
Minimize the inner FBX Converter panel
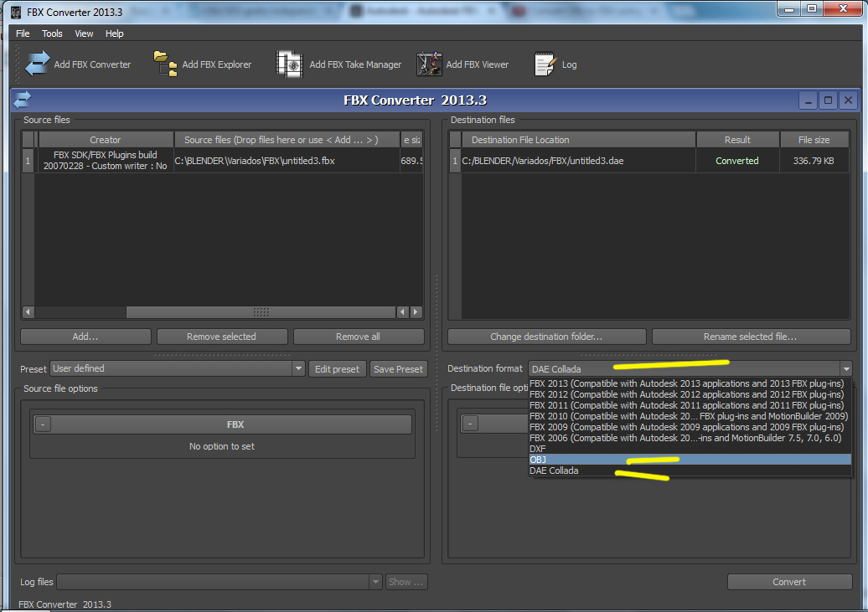[808, 100]
